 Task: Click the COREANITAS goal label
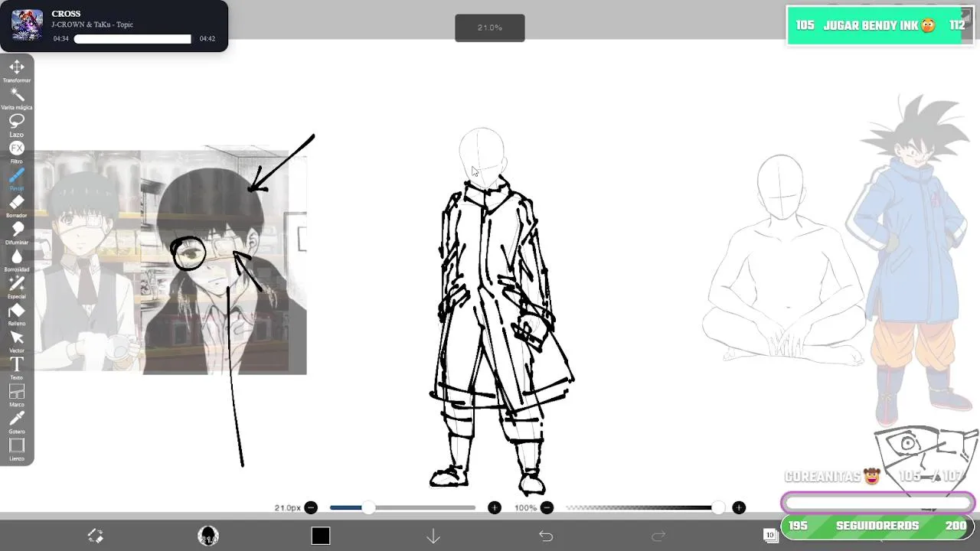click(x=823, y=477)
